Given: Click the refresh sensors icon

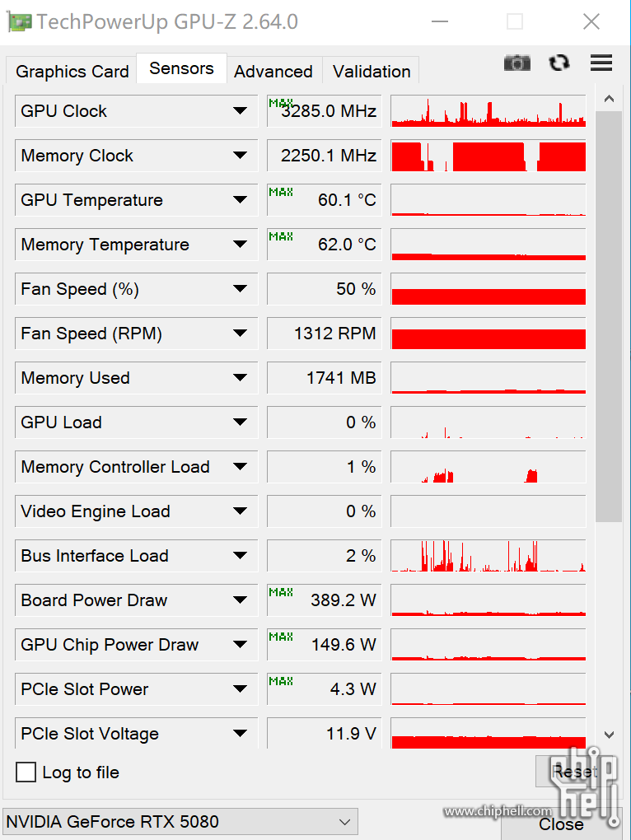Looking at the screenshot, I should pos(559,63).
